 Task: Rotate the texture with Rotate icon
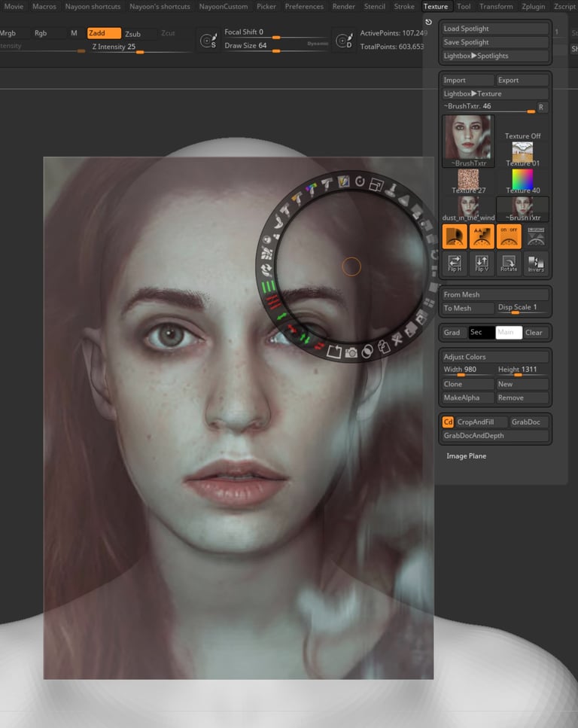click(509, 263)
